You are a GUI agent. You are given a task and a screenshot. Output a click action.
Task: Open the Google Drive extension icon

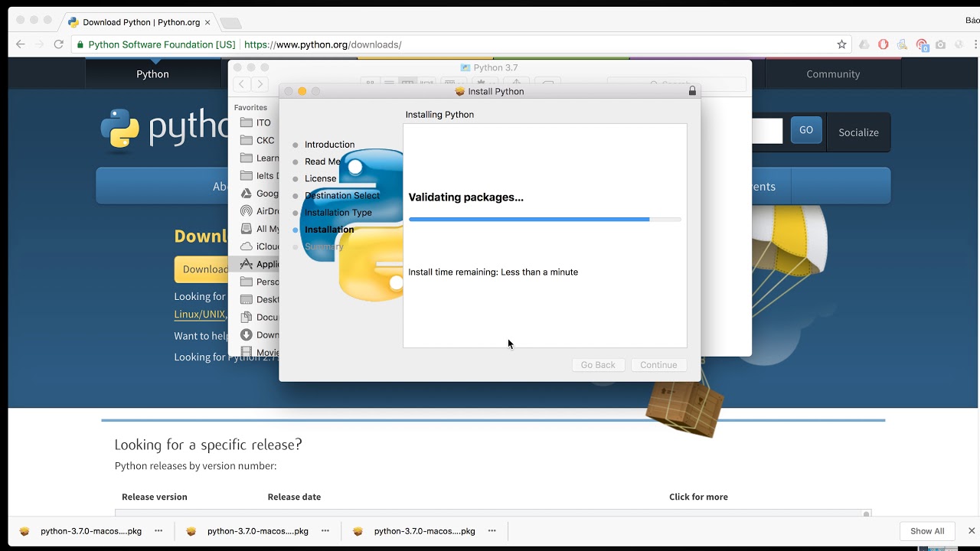pos(864,44)
